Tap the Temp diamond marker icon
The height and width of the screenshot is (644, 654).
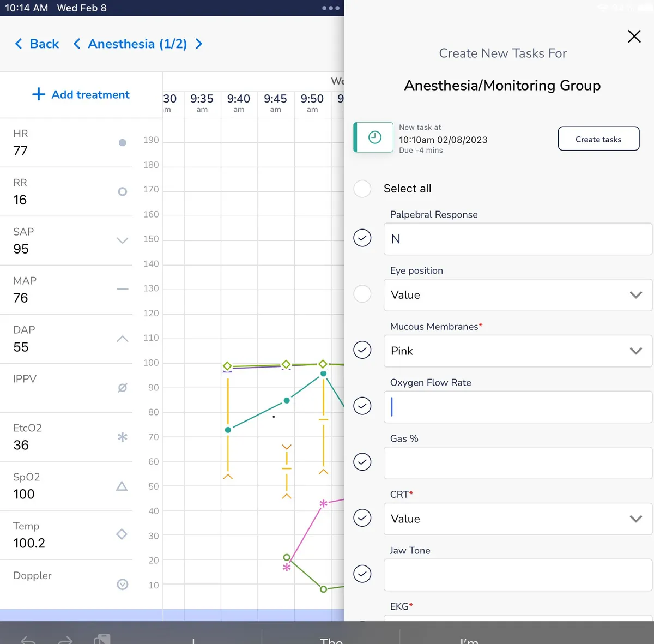122,534
